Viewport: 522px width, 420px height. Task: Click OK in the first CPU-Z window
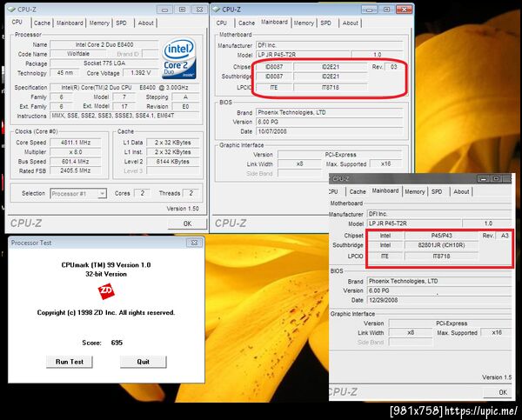187,223
